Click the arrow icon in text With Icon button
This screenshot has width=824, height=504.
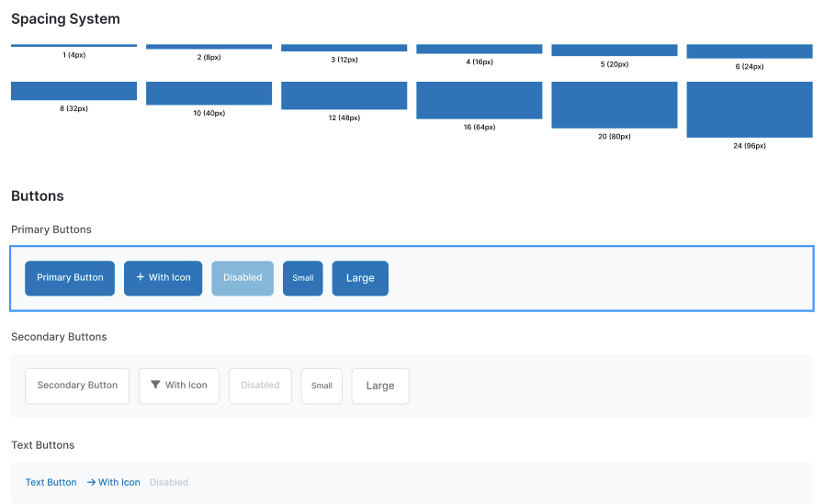click(x=91, y=482)
